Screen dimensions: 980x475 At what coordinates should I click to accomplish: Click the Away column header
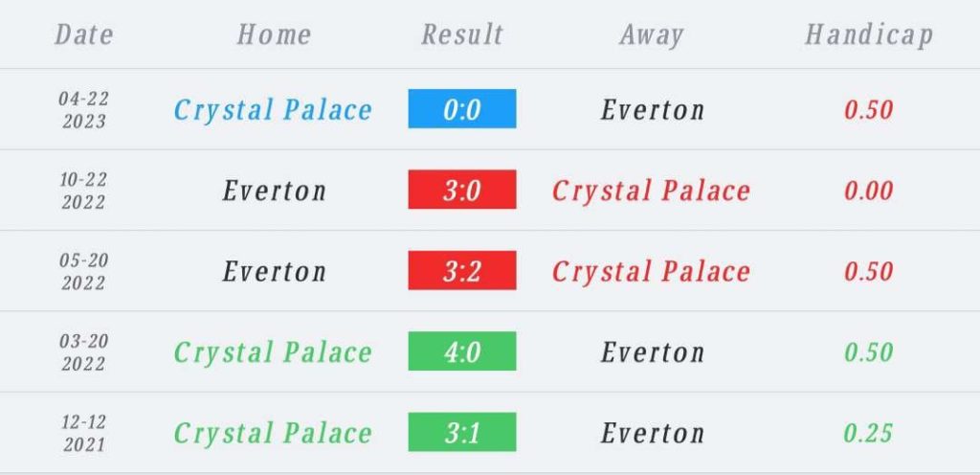tap(651, 35)
